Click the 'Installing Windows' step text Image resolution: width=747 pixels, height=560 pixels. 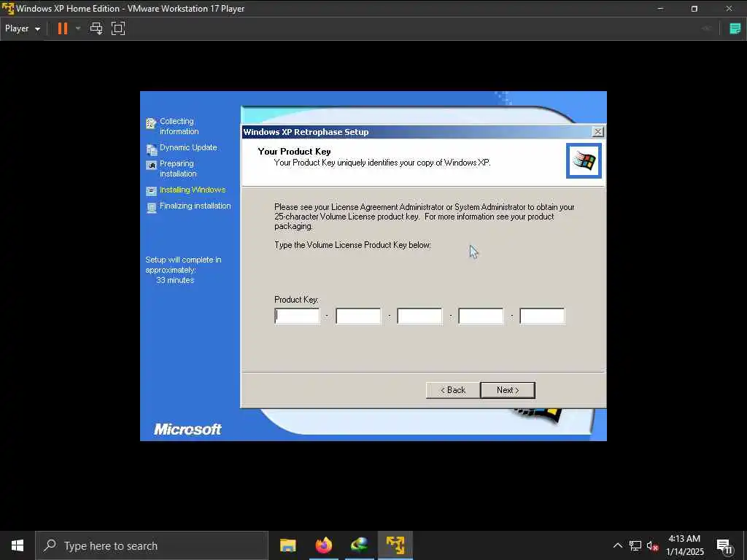pyautogui.click(x=193, y=190)
